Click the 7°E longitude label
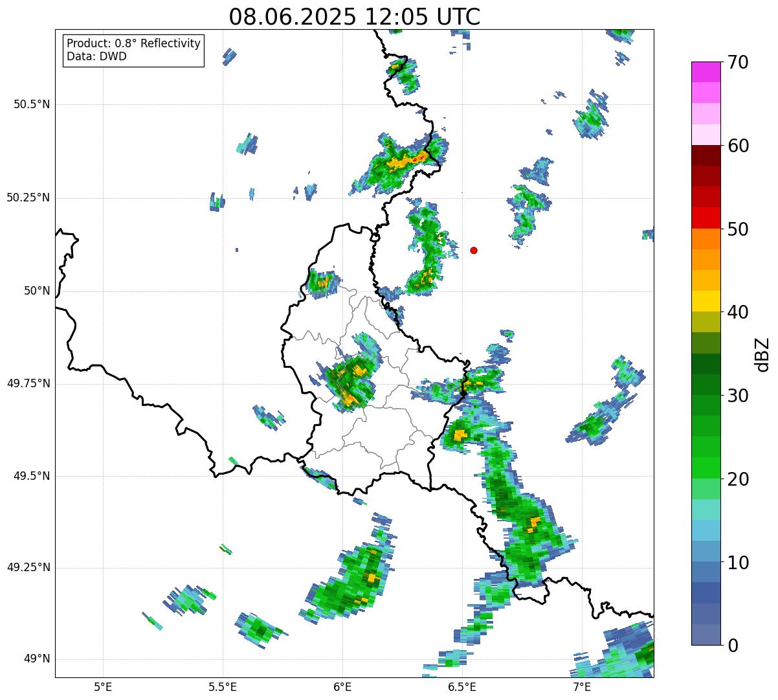Viewport: 778px width, 700px height. [x=582, y=686]
